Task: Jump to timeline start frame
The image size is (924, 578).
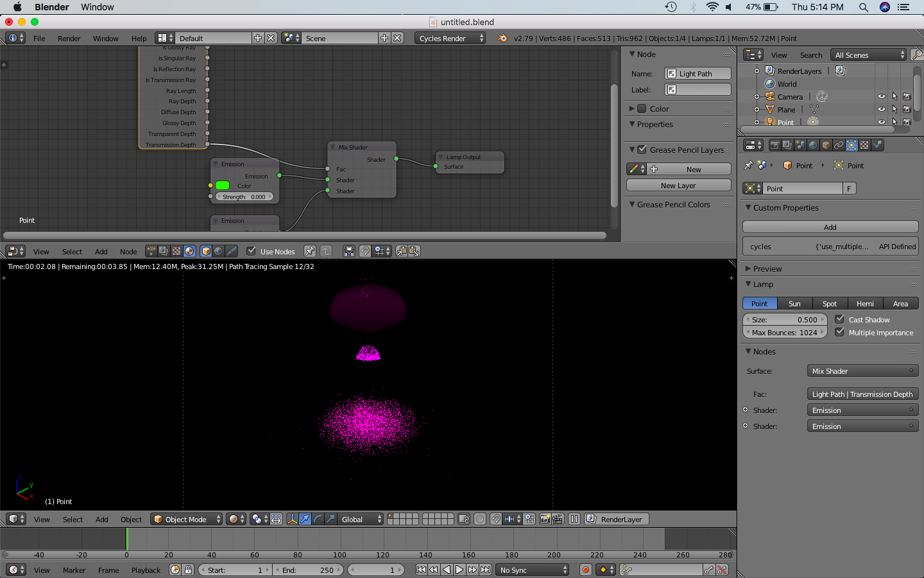Action: (x=421, y=570)
